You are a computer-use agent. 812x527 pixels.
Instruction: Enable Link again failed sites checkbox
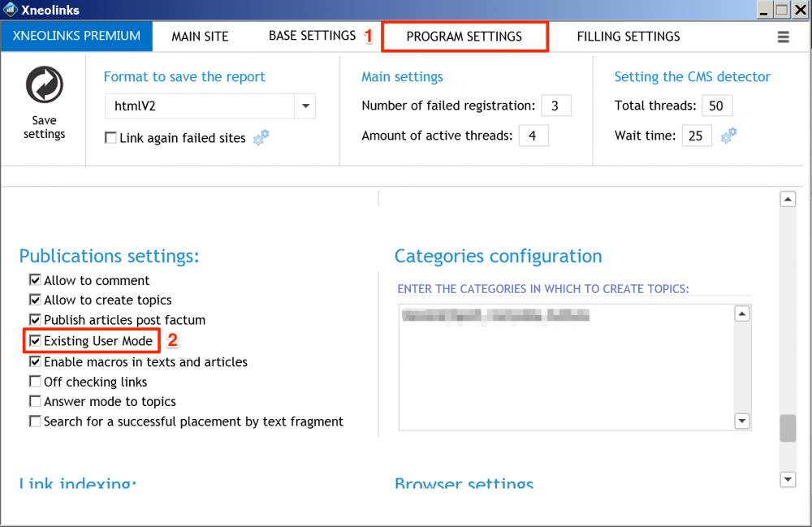[x=110, y=138]
